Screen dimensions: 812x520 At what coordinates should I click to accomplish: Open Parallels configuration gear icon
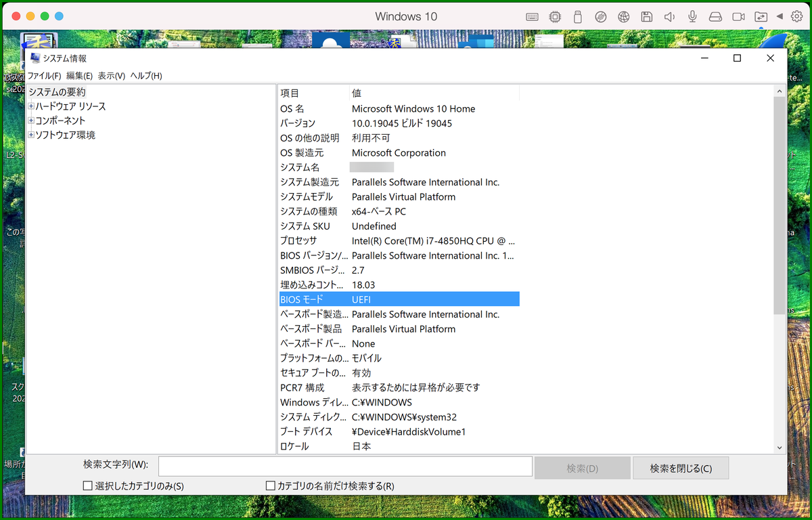coord(797,17)
